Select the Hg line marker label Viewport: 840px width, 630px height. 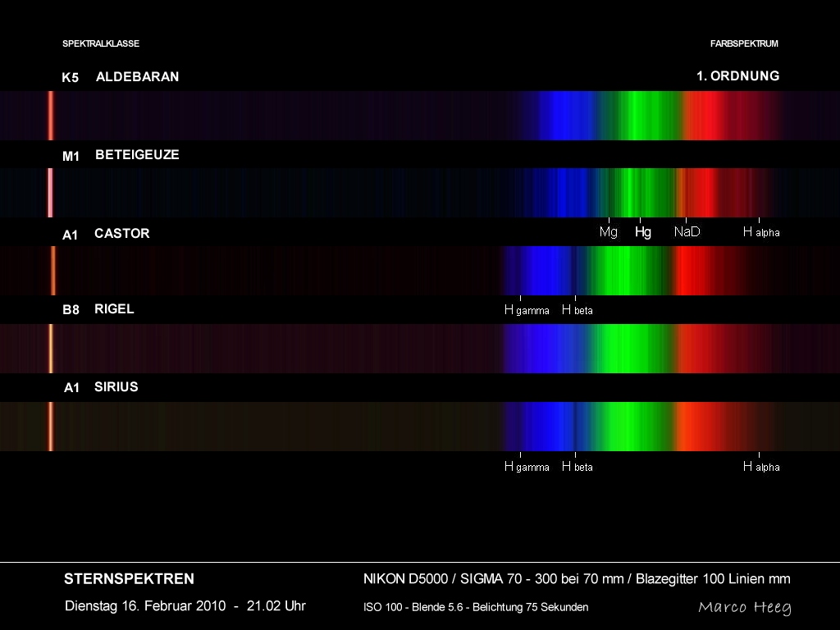pos(643,232)
